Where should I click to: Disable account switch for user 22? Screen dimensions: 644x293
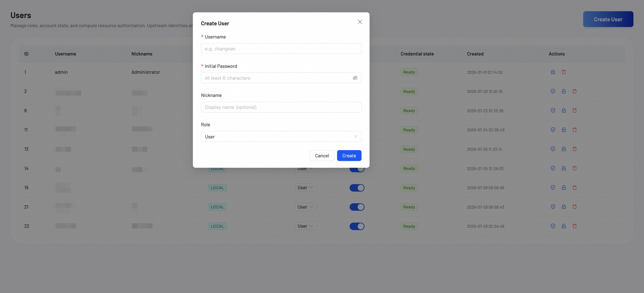[357, 226]
